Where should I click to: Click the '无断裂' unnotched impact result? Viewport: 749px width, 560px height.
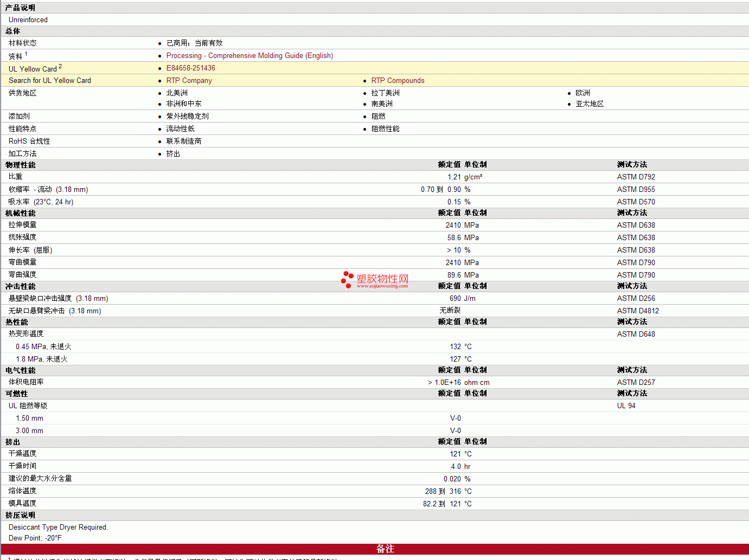pos(450,311)
